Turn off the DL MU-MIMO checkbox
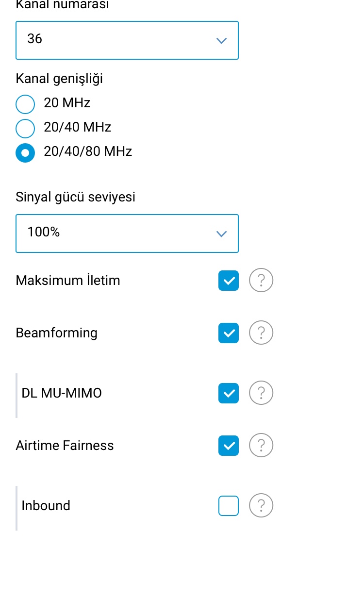This screenshot has height=600, width=364. [229, 393]
